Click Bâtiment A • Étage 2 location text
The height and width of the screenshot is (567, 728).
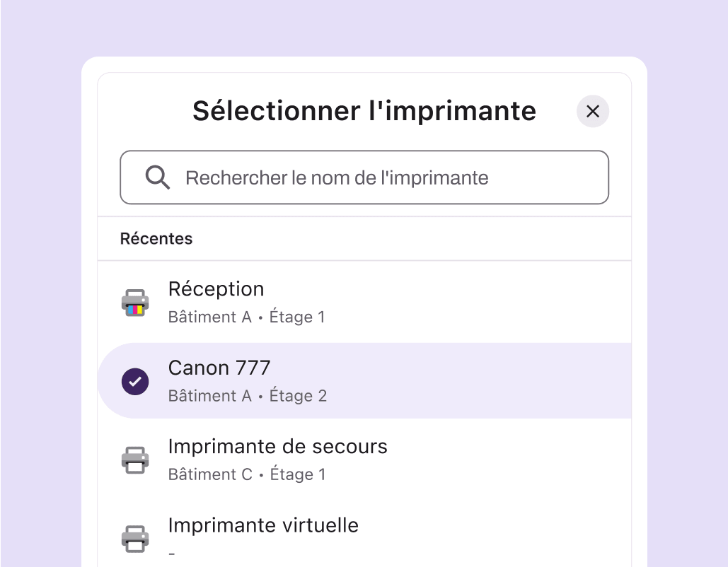click(x=247, y=396)
